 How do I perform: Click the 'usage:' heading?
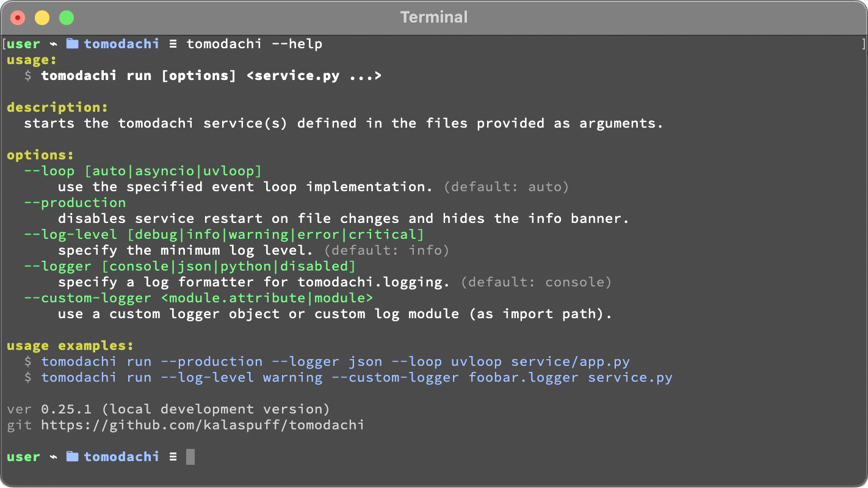coord(32,60)
